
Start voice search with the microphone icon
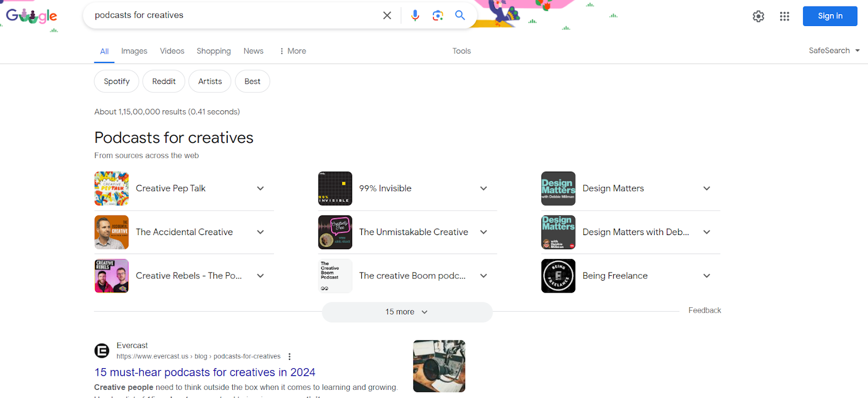pyautogui.click(x=415, y=15)
